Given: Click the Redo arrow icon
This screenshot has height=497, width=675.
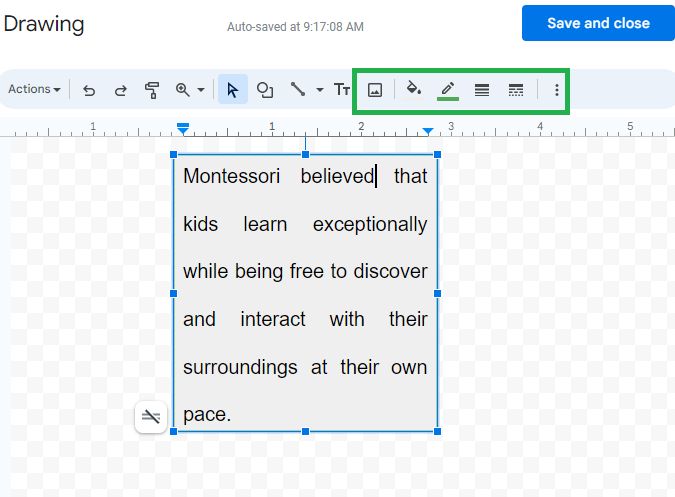Looking at the screenshot, I should [x=121, y=90].
